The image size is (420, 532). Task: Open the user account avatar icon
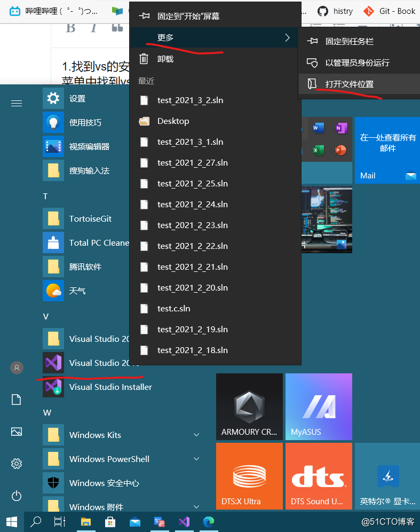[x=17, y=367]
